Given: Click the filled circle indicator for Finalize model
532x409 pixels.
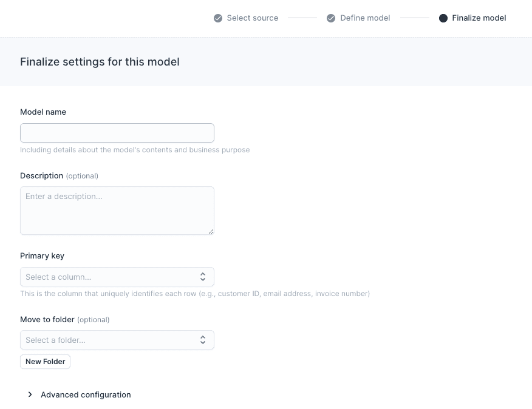Looking at the screenshot, I should (x=443, y=18).
